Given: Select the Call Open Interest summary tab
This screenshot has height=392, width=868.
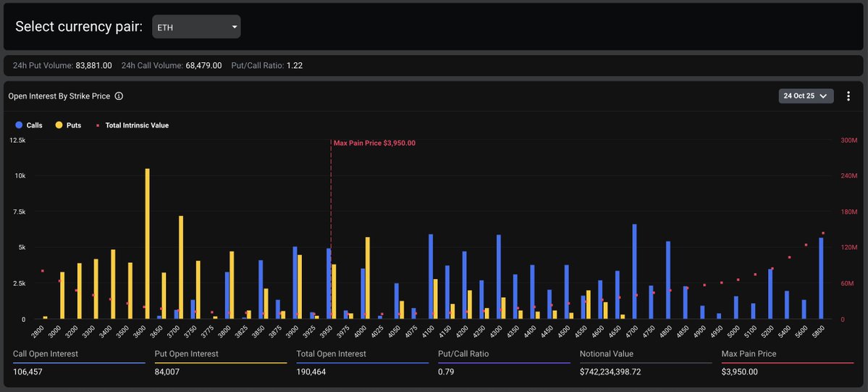Looking at the screenshot, I should click(x=46, y=354).
